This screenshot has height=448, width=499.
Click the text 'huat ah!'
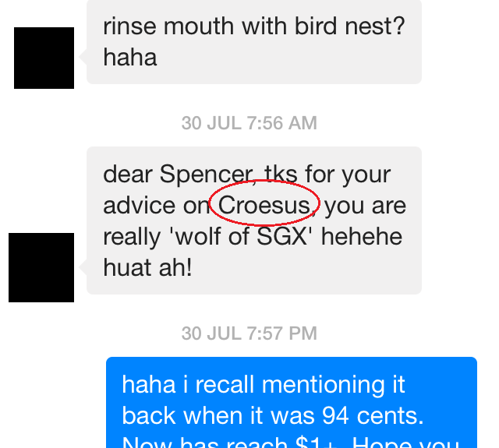point(147,267)
